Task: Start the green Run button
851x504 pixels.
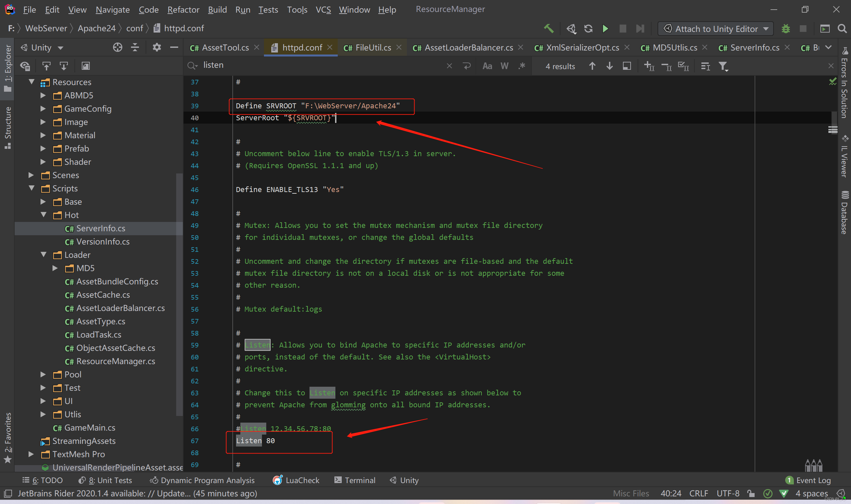Action: [x=605, y=29]
